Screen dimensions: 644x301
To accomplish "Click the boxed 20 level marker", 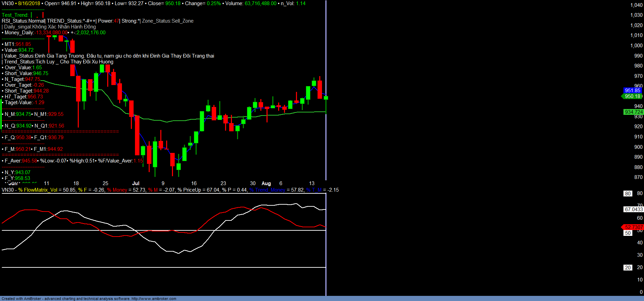I will [628, 268].
